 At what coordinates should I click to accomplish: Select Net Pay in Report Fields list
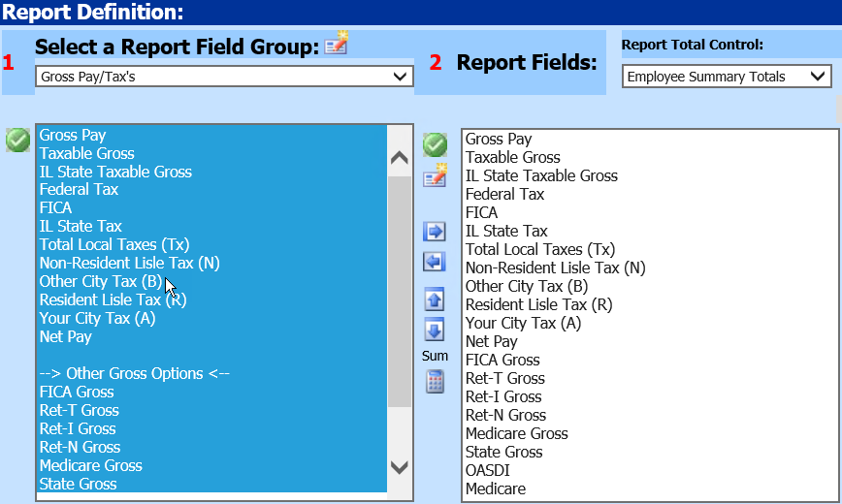point(492,342)
